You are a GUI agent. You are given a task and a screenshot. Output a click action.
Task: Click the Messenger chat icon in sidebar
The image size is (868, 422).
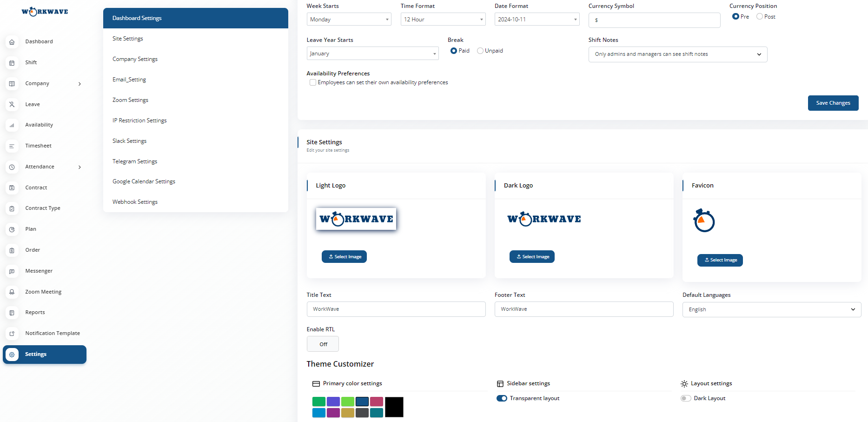click(x=12, y=271)
